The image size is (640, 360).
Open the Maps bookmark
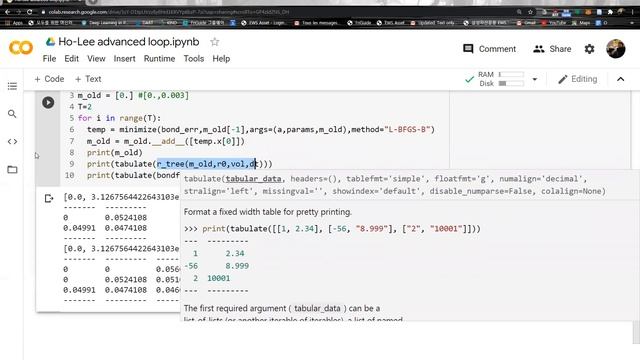[581, 23]
